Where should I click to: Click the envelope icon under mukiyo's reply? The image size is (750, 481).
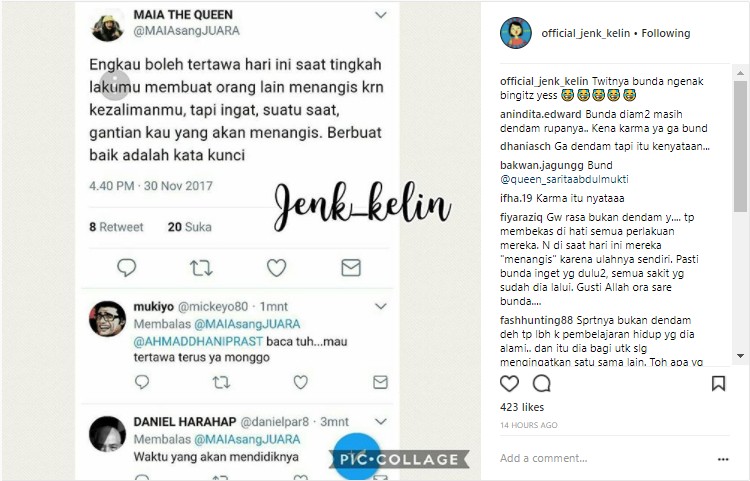click(x=380, y=382)
